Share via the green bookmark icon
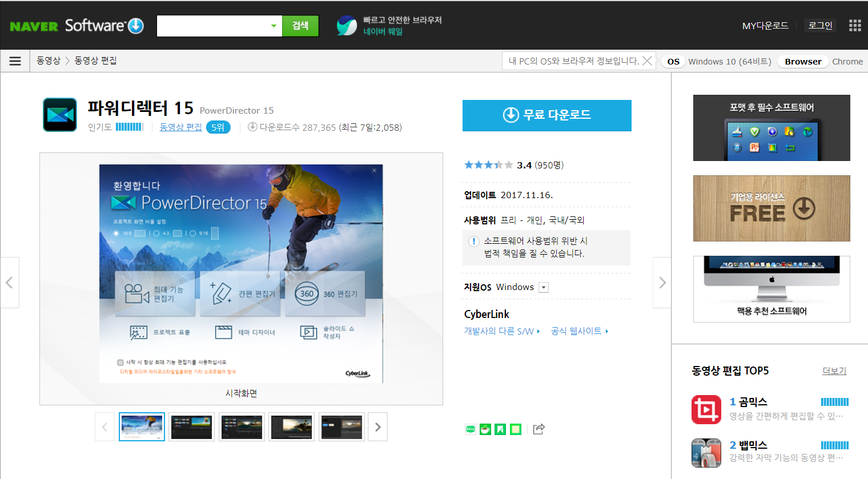The width and height of the screenshot is (868, 479). pos(500,429)
